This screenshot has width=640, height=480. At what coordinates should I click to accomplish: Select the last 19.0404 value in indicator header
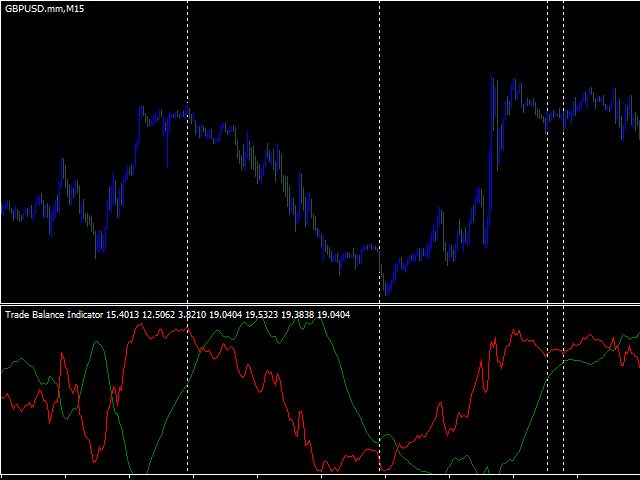[333, 315]
